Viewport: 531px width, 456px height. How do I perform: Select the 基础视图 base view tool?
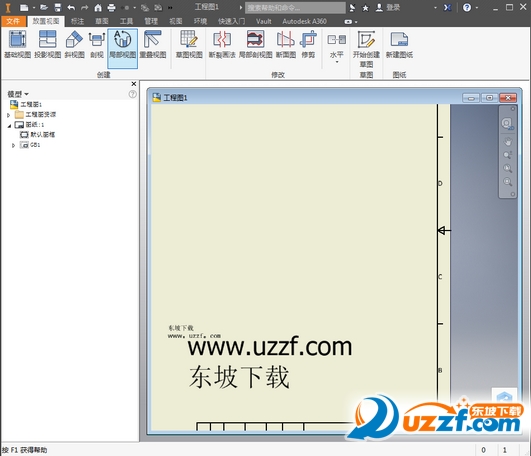17,44
